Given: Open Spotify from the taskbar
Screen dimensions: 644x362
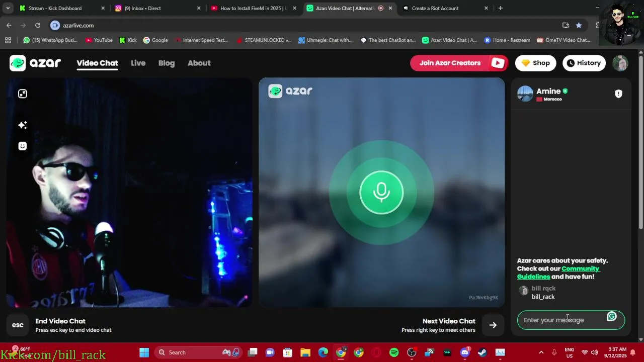Looking at the screenshot, I should tap(394, 352).
